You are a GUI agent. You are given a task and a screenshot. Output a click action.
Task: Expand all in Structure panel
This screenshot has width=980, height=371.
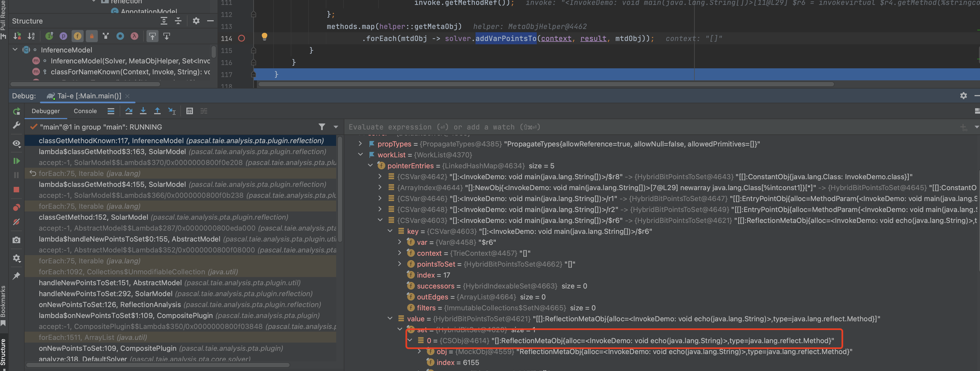point(164,21)
